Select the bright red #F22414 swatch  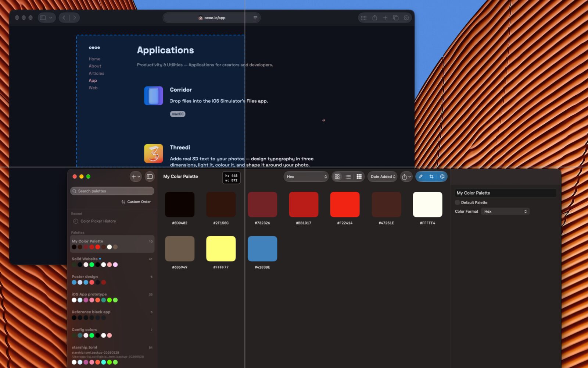point(345,204)
